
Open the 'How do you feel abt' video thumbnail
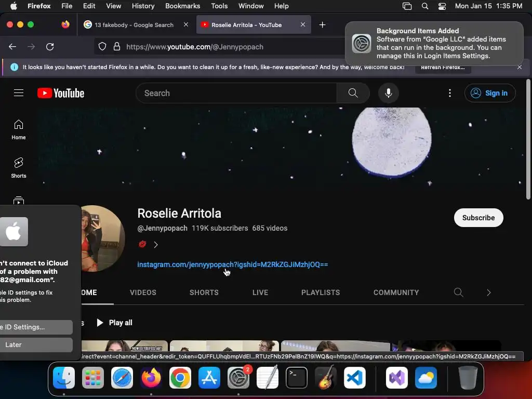125,345
